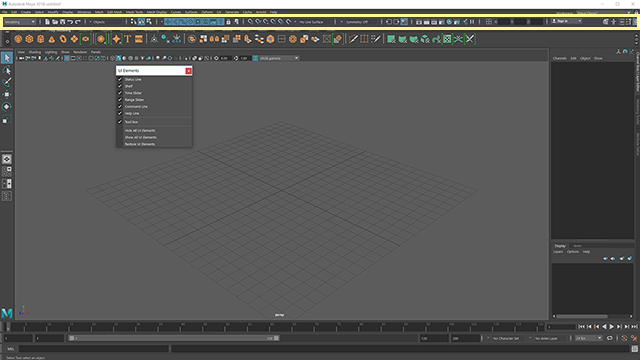
Task: Open the 24 fps frame rate dropdown
Action: pos(588,338)
